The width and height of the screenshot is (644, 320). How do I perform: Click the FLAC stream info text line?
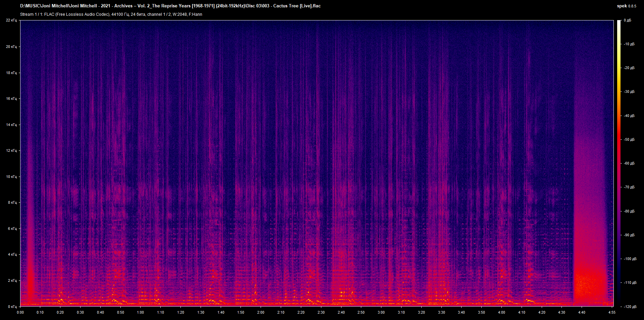(111, 14)
